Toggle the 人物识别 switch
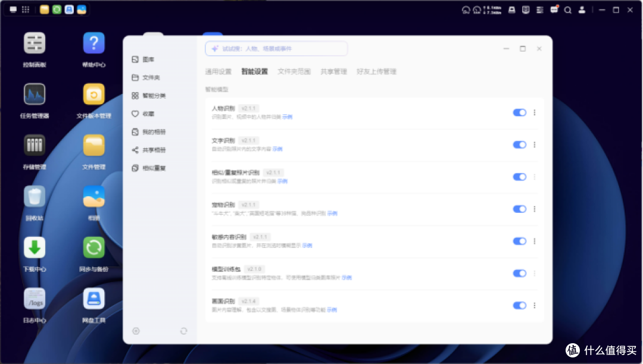Viewport: 643px width, 364px height. tap(520, 112)
